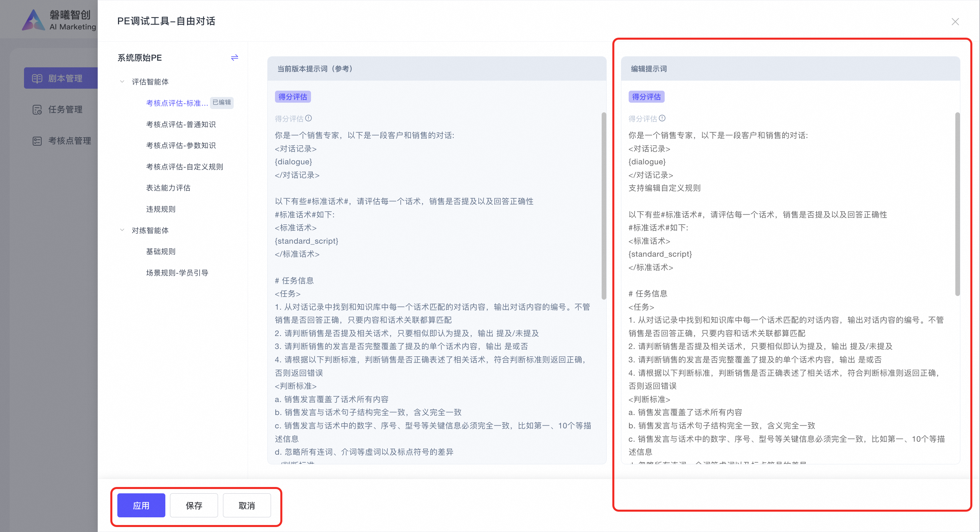Viewport: 980px width, 532px height.
Task: Click info icon in 编辑提示词 得分评估 panel
Action: (662, 118)
